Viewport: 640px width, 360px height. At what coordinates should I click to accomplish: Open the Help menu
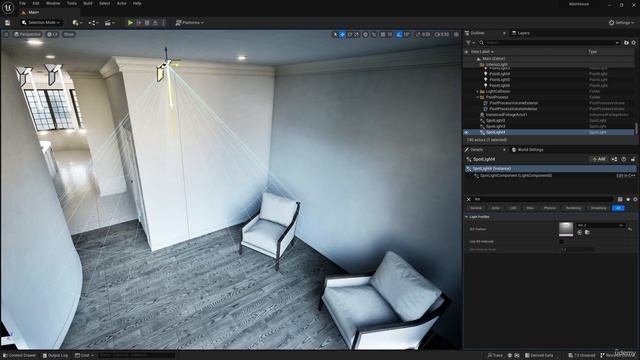pyautogui.click(x=137, y=3)
